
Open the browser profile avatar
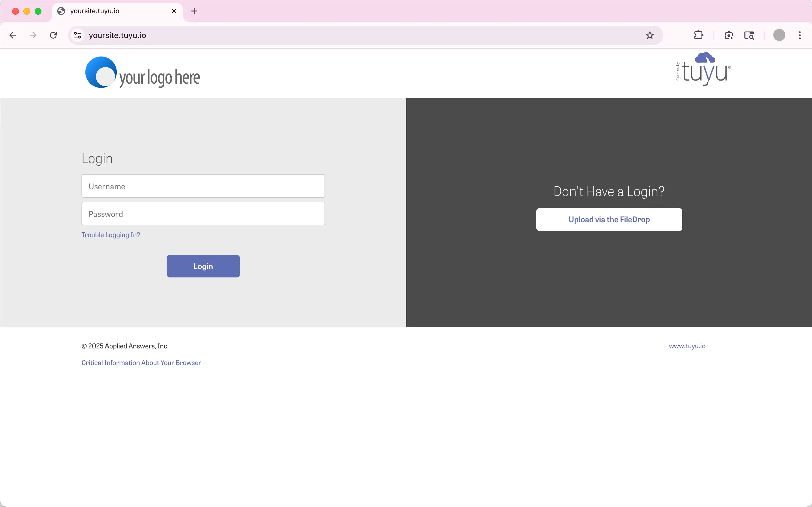[x=779, y=35]
